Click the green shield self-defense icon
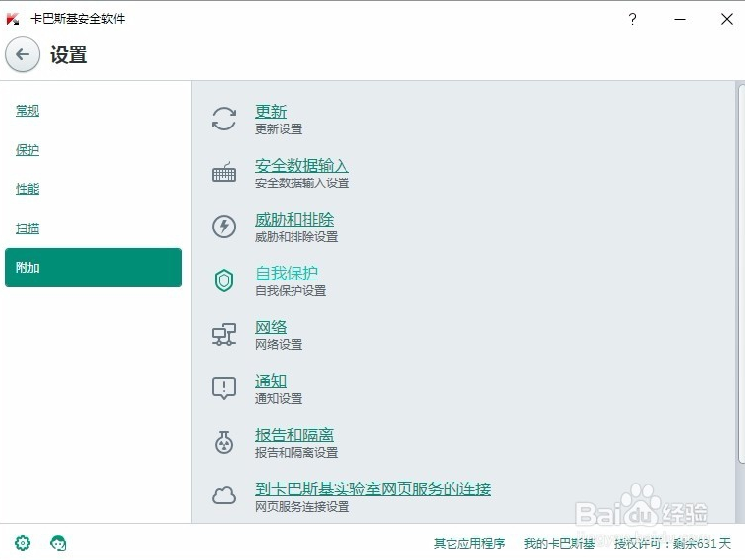Image resolution: width=745 pixels, height=560 pixels. (x=224, y=280)
